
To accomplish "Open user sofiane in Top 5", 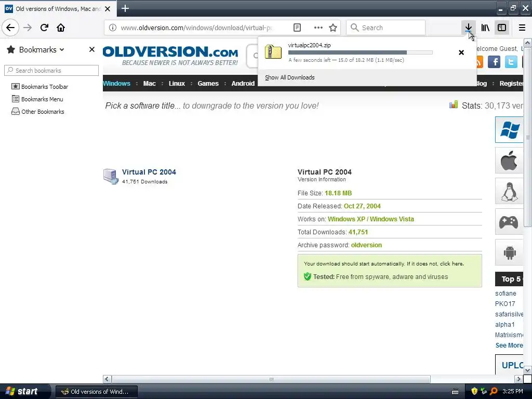I will point(506,294).
